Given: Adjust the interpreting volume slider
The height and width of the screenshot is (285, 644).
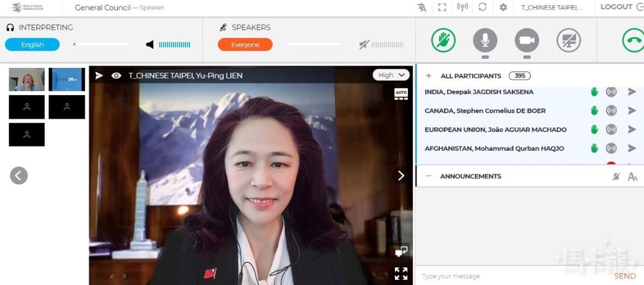Looking at the screenshot, I should 101,44.
